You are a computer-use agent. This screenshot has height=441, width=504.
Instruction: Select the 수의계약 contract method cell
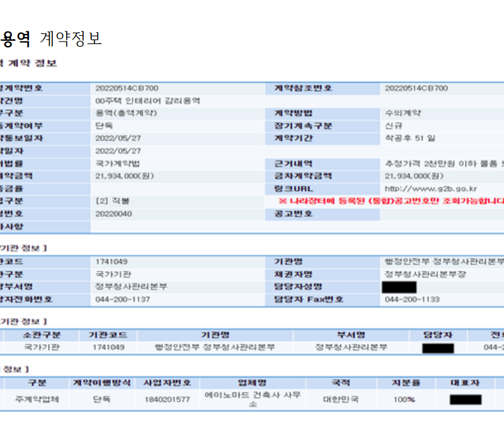click(x=403, y=113)
